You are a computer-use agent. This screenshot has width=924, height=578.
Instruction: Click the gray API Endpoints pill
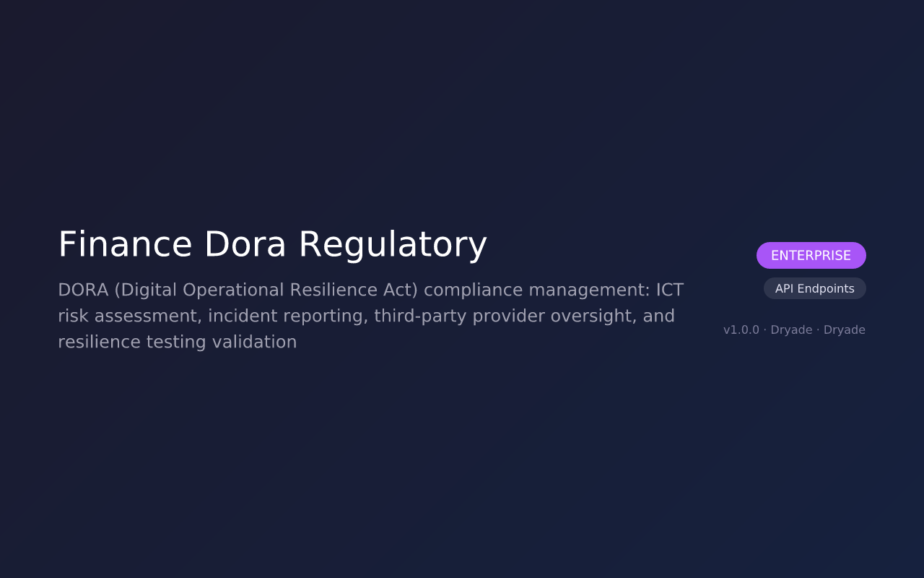pyautogui.click(x=815, y=288)
